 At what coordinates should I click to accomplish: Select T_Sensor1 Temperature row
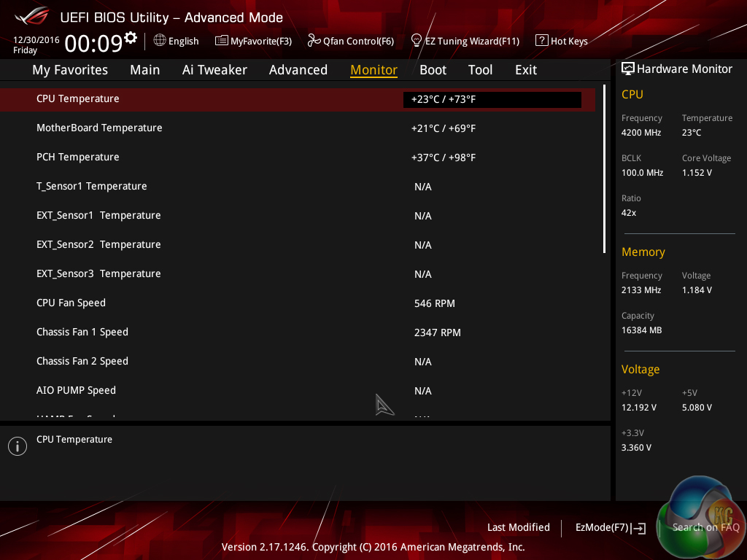298,186
